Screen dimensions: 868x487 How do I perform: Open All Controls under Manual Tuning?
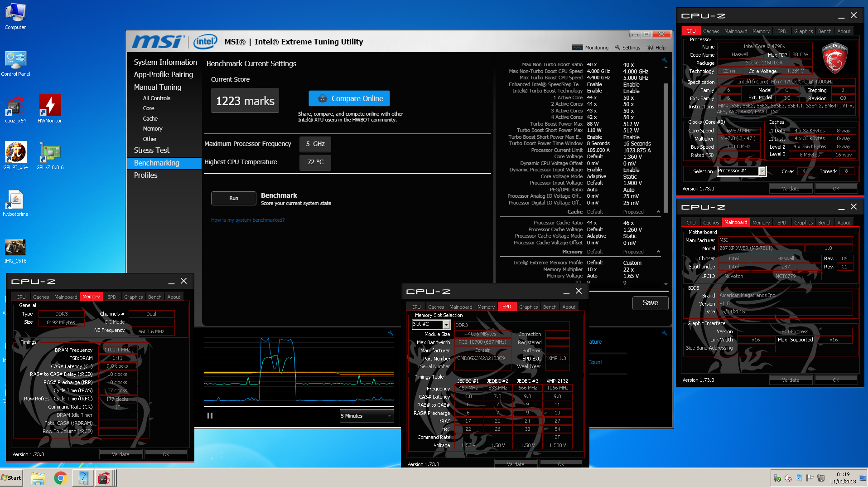tap(157, 98)
